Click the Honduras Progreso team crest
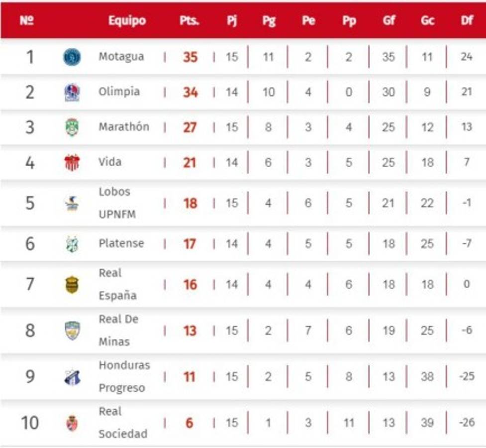This screenshot has width=486, height=448. click(x=72, y=377)
